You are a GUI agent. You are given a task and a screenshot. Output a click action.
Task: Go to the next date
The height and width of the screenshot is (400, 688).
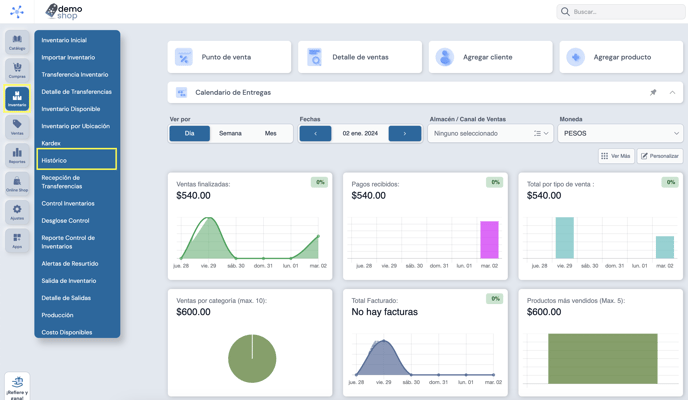tap(405, 133)
